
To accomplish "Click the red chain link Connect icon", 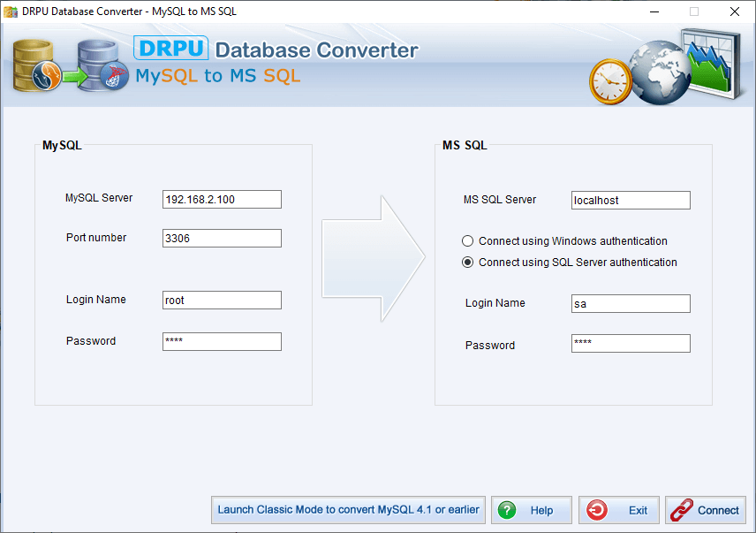I will point(681,510).
